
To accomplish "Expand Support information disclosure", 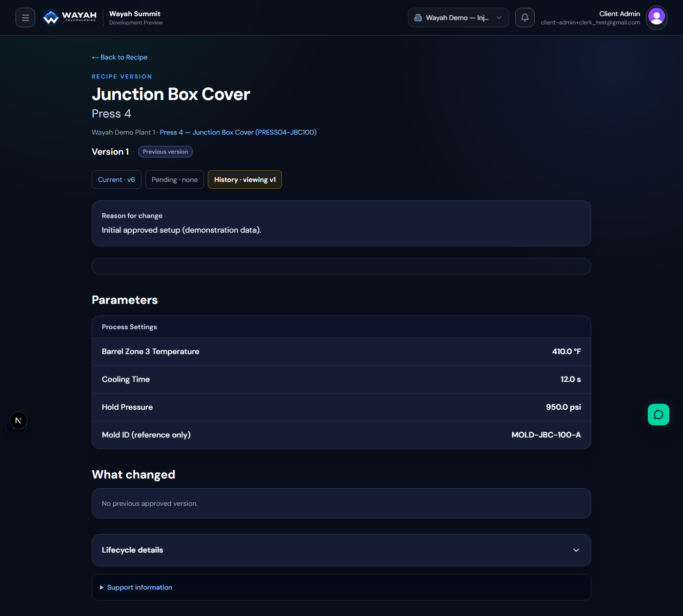I will coord(136,587).
